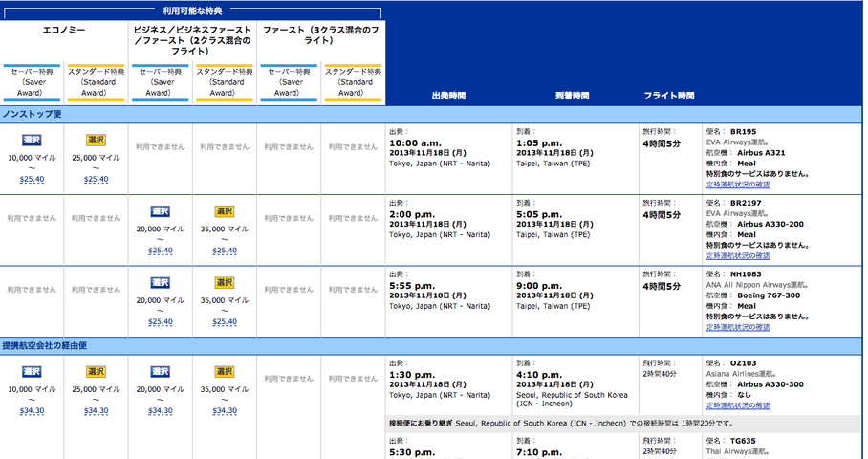Open $34.30 fee link under OZ103 10,000 miles
This screenshot has height=459, width=868.
(32, 411)
